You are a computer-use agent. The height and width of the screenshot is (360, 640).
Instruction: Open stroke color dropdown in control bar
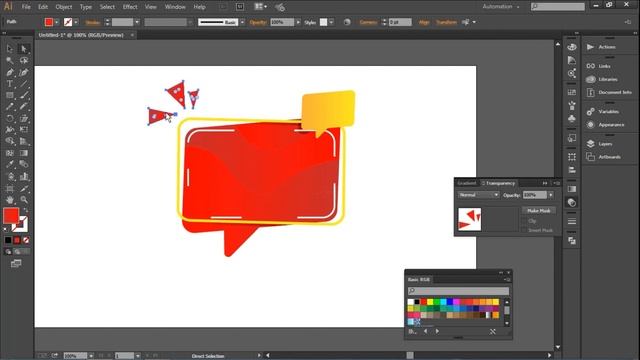(76, 22)
